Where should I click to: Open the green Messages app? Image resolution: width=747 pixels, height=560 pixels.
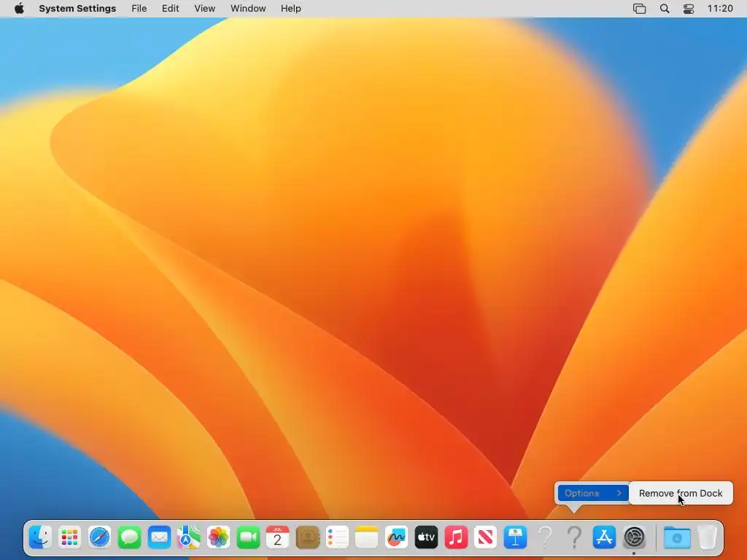[129, 537]
